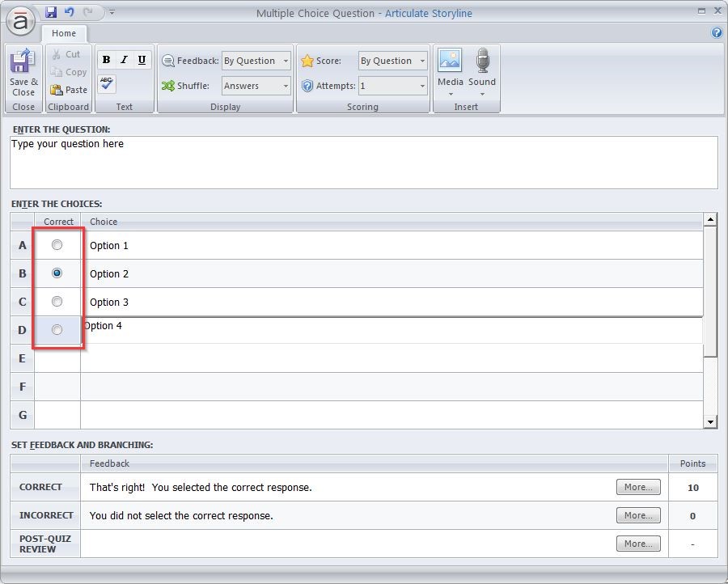Mark Option 1 as correct answer
This screenshot has height=584, width=728.
(57, 245)
